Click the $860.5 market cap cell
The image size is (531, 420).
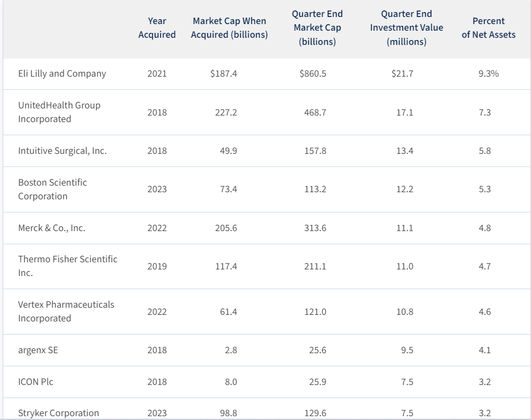313,73
